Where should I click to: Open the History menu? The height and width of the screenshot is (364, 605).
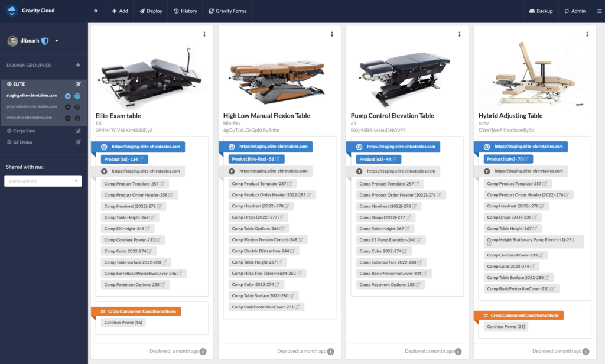point(185,11)
